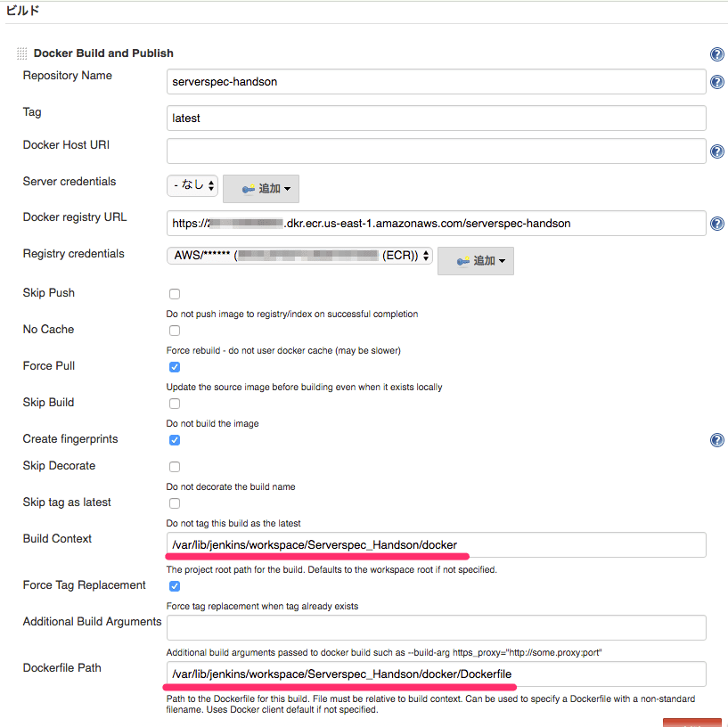
Task: Open help for Repository Name
Action: (717, 81)
